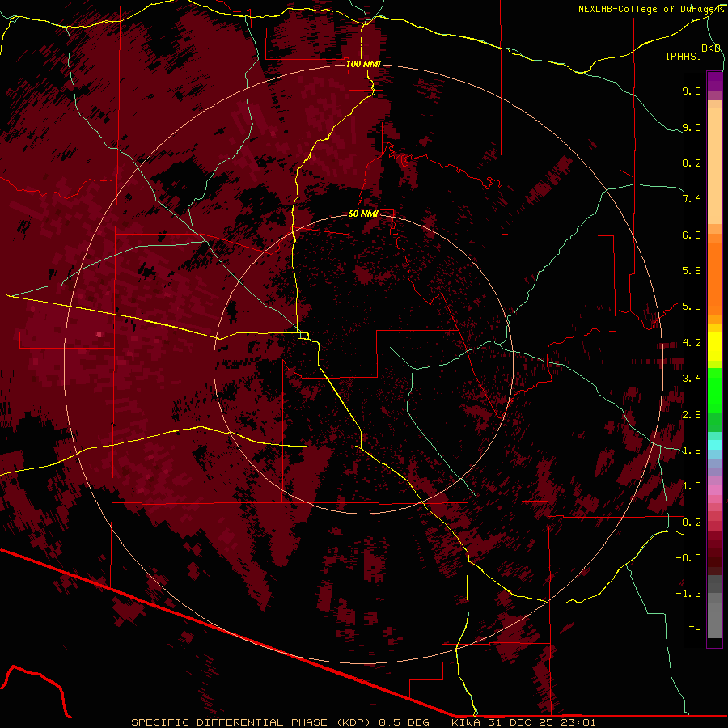Click the [PHAS] legend heading
728x728 pixels.
684,56
